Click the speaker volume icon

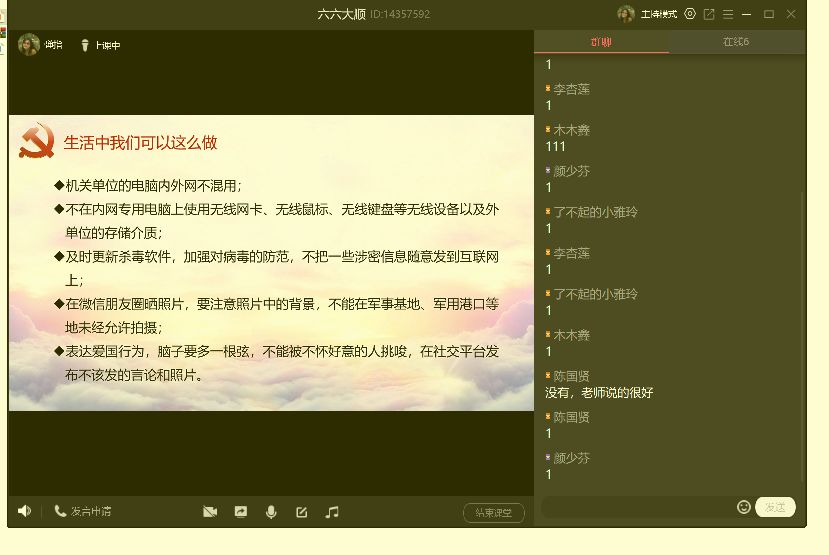[x=24, y=511]
